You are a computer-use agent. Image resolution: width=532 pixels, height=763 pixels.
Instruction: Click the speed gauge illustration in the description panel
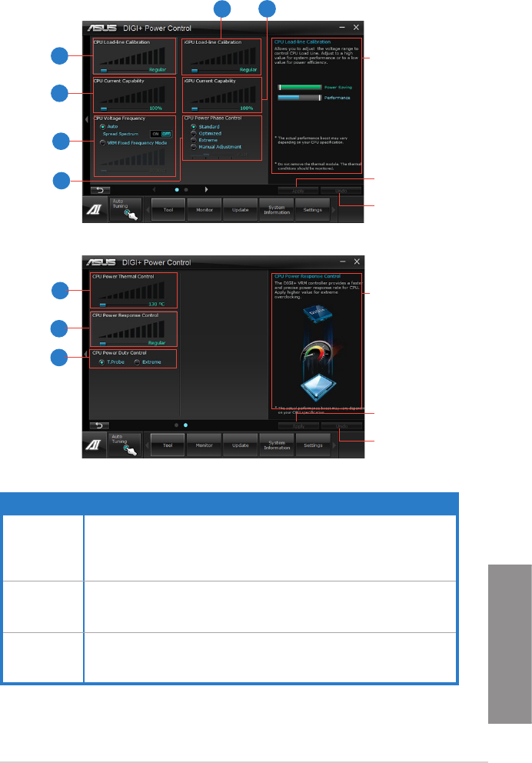316,352
